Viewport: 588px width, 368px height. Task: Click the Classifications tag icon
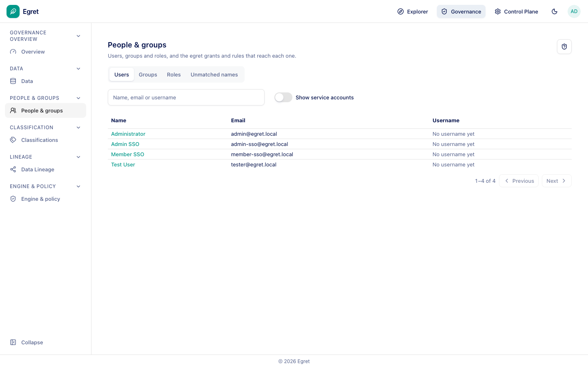click(13, 140)
